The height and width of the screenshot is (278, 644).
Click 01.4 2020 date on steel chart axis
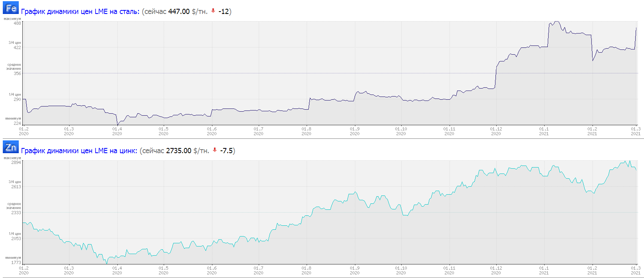point(117,131)
